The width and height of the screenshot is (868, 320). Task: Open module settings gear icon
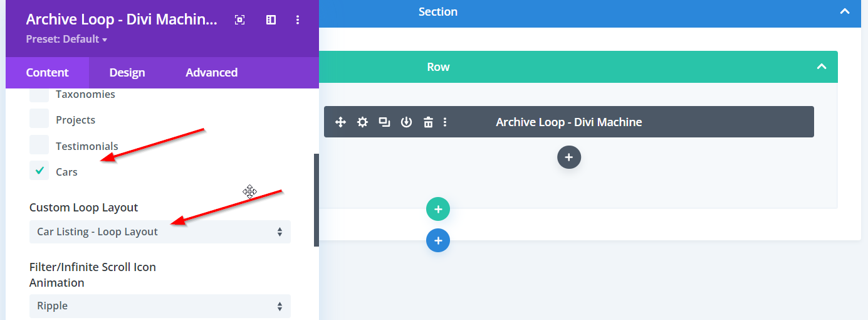(x=362, y=122)
